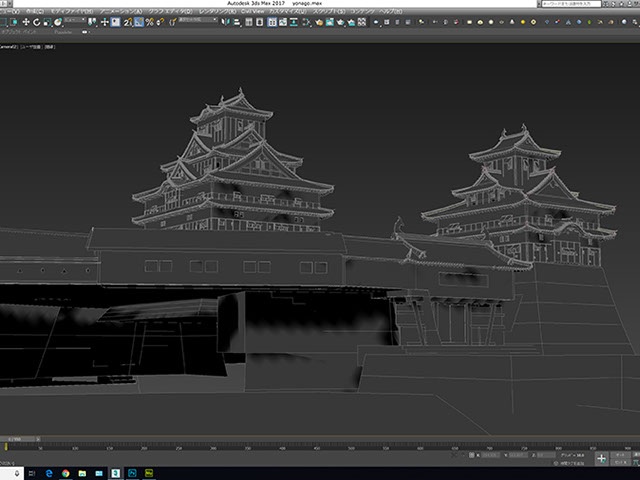Viewport: 640px width, 480px height.
Task: Select the Rotate transform tool
Action: [x=37, y=22]
